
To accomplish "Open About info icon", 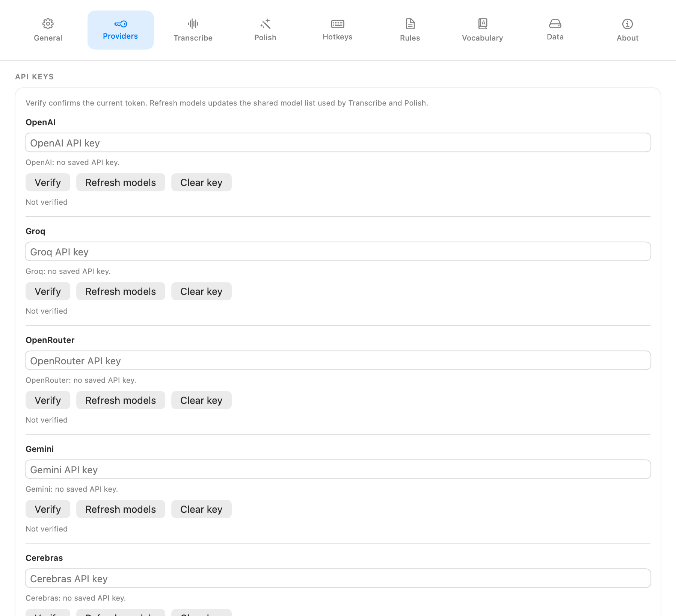I will [628, 24].
